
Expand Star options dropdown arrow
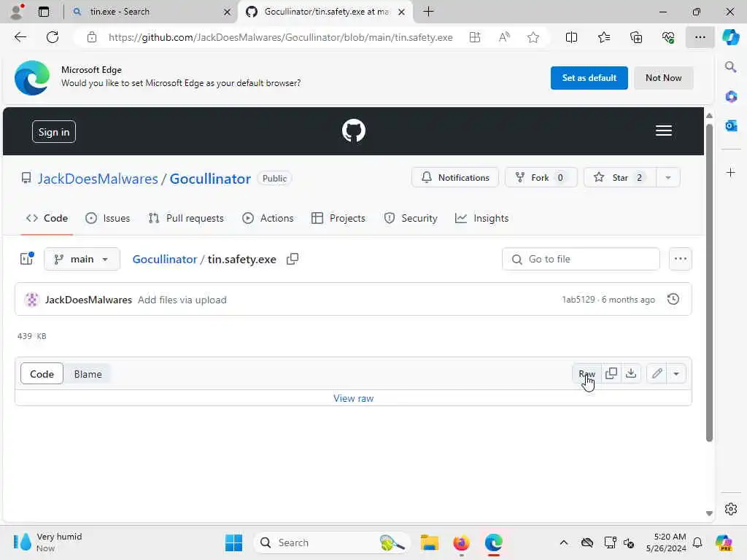point(668,178)
